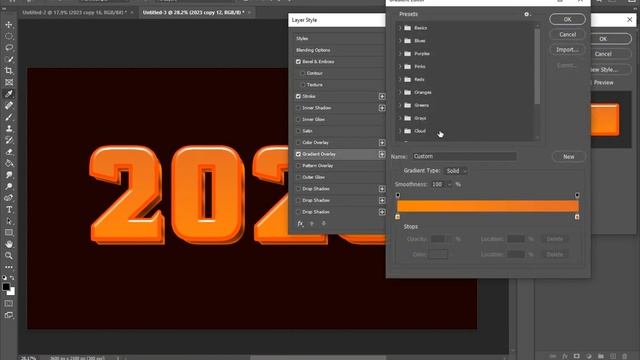Select the Healing Brush tool

click(9, 105)
